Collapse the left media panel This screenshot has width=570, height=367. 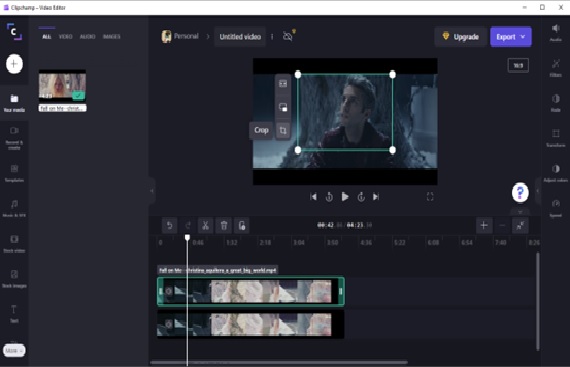point(152,190)
